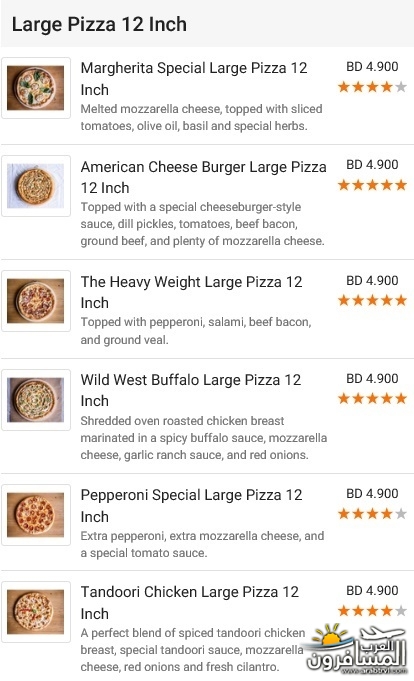Select American Cheese Burger Large Pizza title
Screen dimensions: 414x681
(203, 177)
